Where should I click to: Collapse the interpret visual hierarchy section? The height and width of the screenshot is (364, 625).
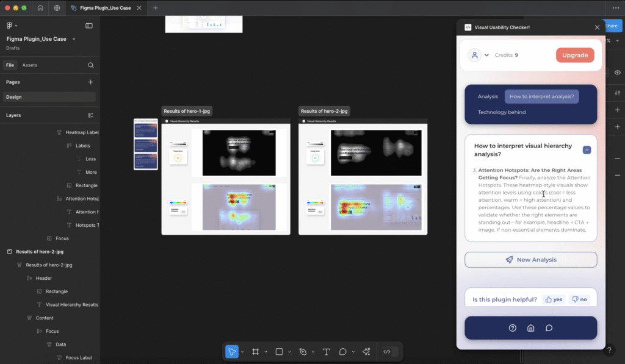point(587,150)
